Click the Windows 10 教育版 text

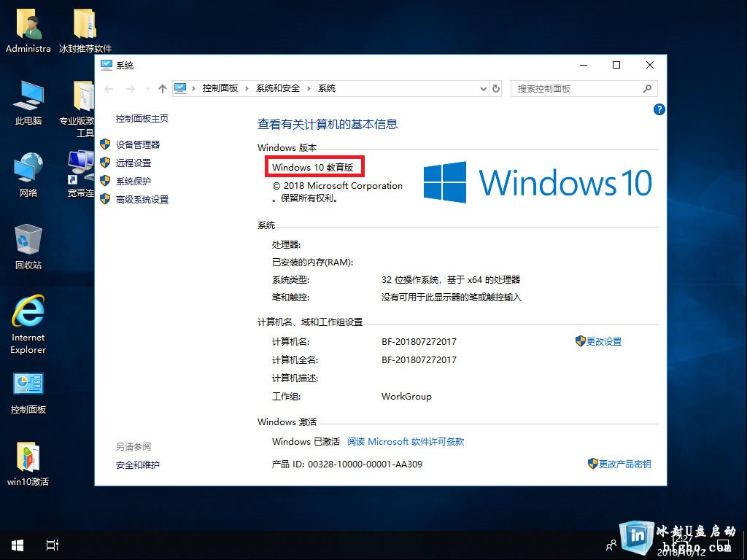pyautogui.click(x=313, y=167)
